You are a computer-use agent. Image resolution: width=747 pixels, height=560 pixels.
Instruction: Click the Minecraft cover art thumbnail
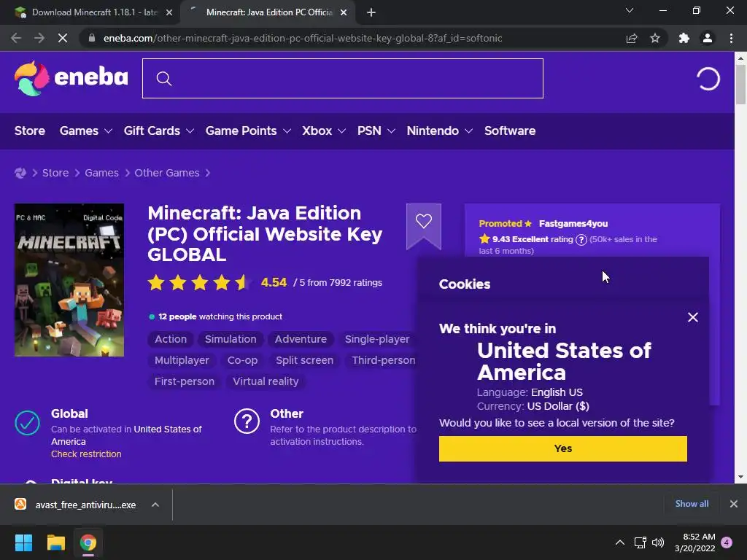(69, 280)
